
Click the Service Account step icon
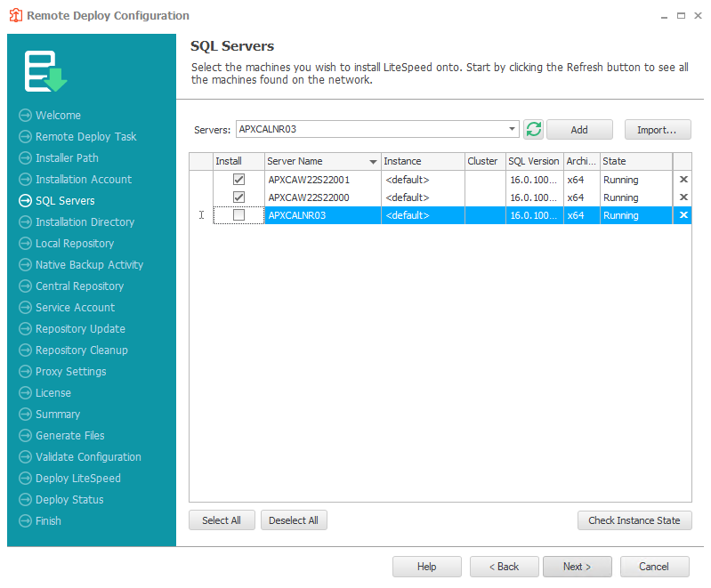(26, 308)
